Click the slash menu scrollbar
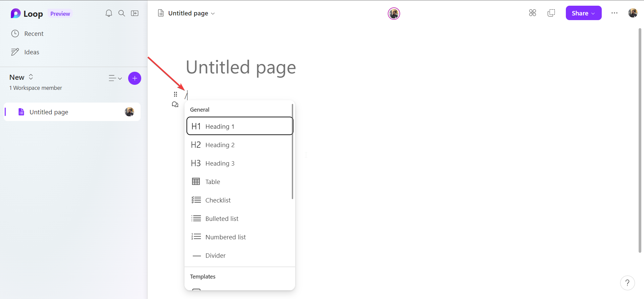644x299 pixels. coord(292,151)
